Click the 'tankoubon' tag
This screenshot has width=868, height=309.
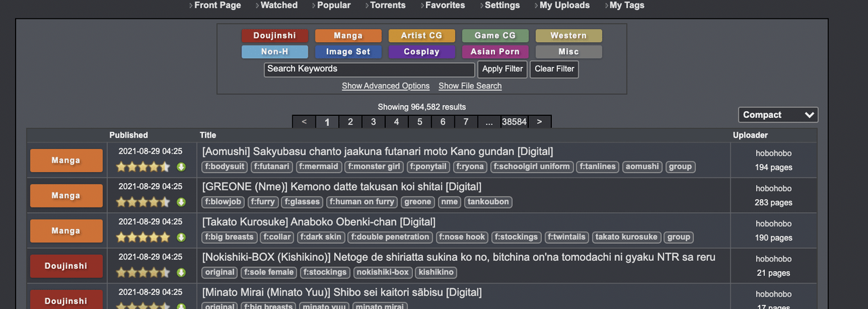point(488,202)
